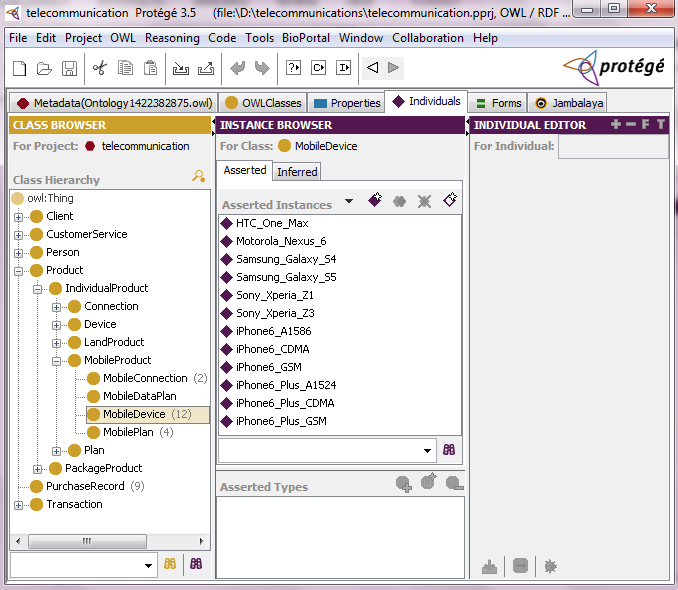
Task: Click the minus icon in Individual Editor header
Action: (631, 125)
